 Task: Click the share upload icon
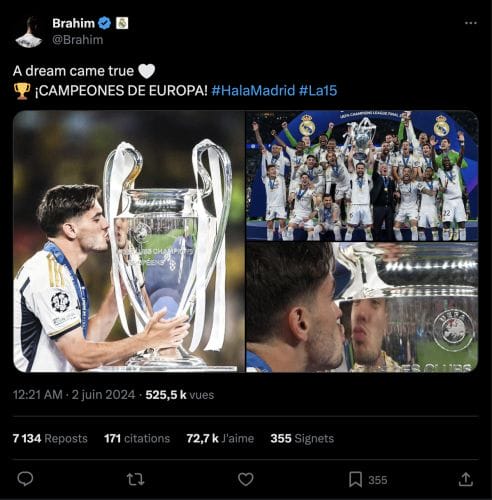click(x=466, y=479)
